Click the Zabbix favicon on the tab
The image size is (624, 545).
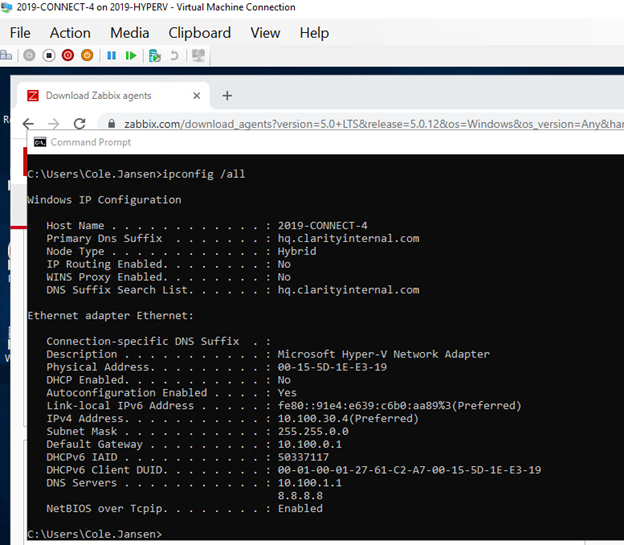pos(33,96)
